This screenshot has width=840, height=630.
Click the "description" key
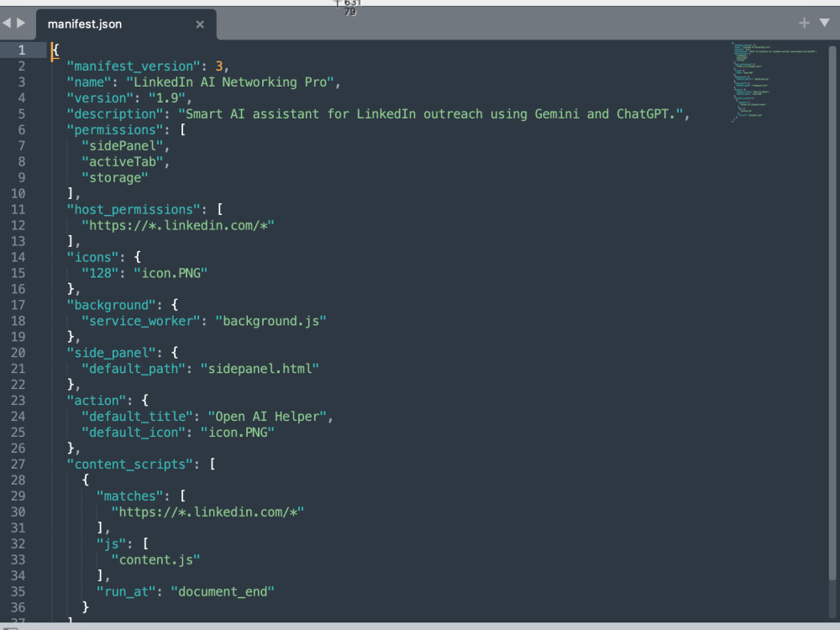(x=115, y=114)
